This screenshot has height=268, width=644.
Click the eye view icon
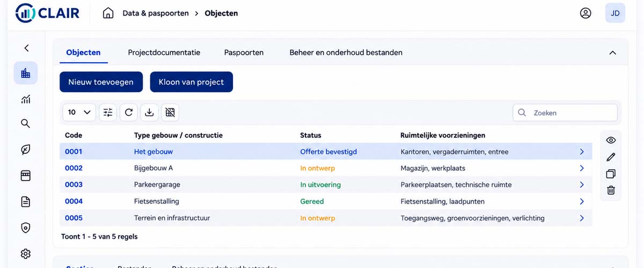611,140
